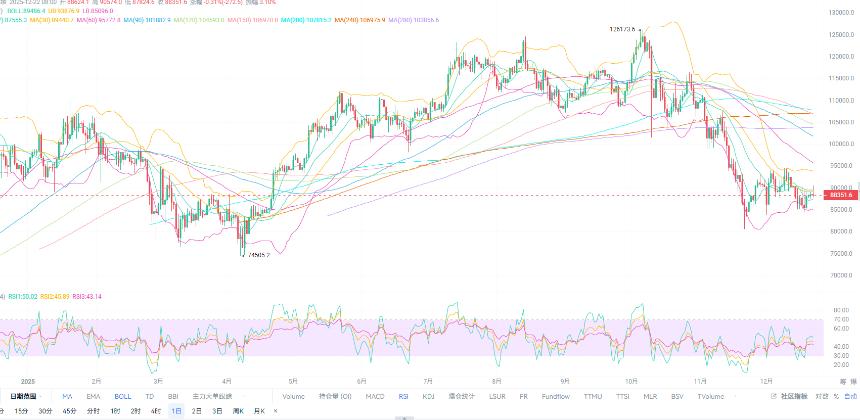Add the Fundflow indicator
Viewport: 860px width, 420px height.
(556, 396)
